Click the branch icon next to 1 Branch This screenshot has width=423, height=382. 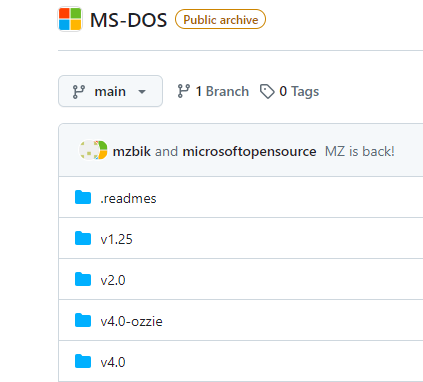[184, 91]
